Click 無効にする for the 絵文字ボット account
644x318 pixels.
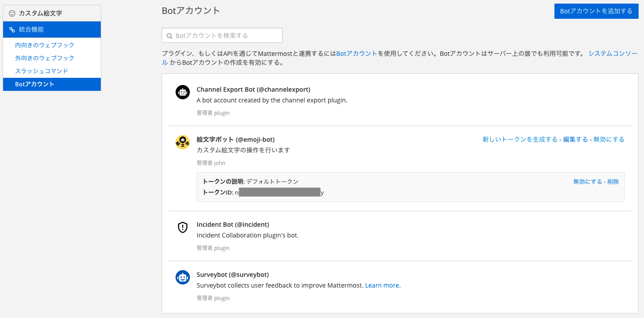point(609,140)
